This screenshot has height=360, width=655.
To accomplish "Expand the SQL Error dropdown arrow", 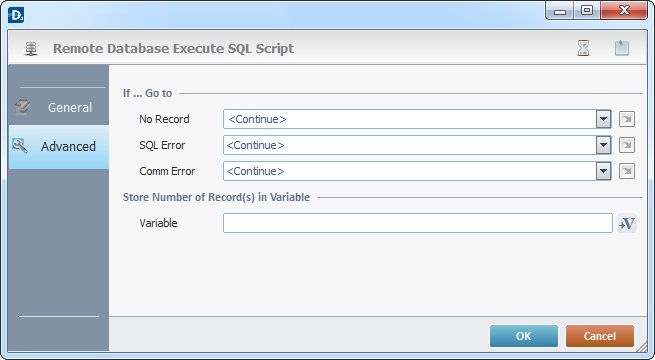I will coord(603,145).
